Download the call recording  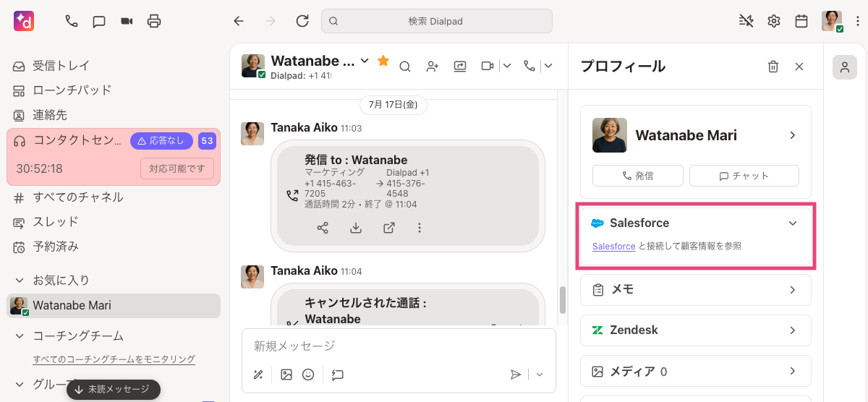click(x=355, y=228)
